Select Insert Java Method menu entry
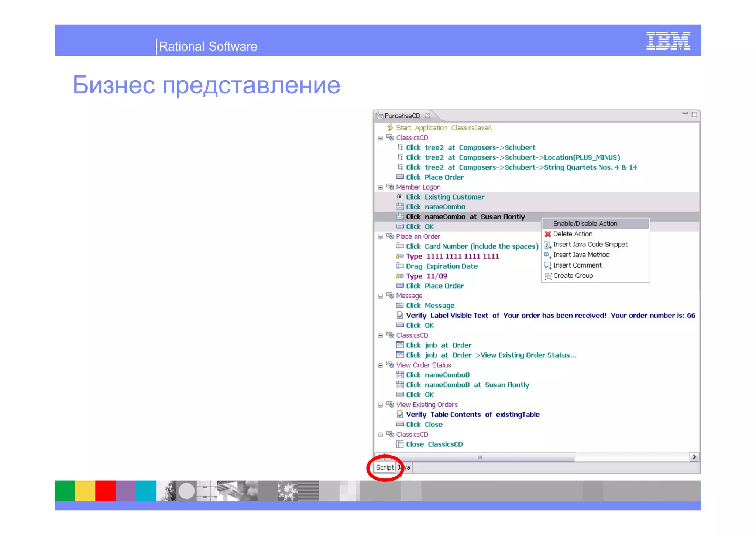The image size is (756, 535). tap(595, 255)
